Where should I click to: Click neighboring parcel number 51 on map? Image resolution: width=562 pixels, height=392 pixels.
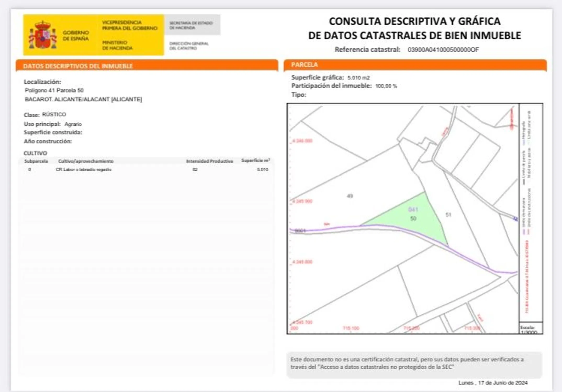tap(448, 215)
